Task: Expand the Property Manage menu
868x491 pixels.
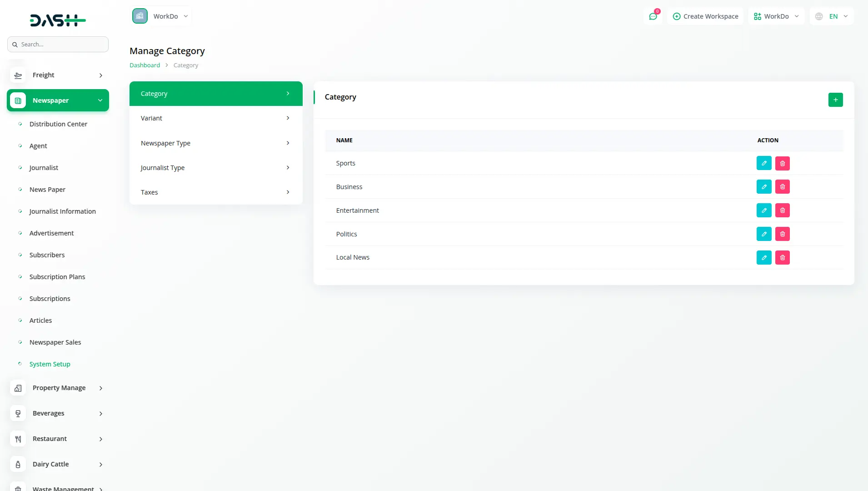Action: pos(58,388)
